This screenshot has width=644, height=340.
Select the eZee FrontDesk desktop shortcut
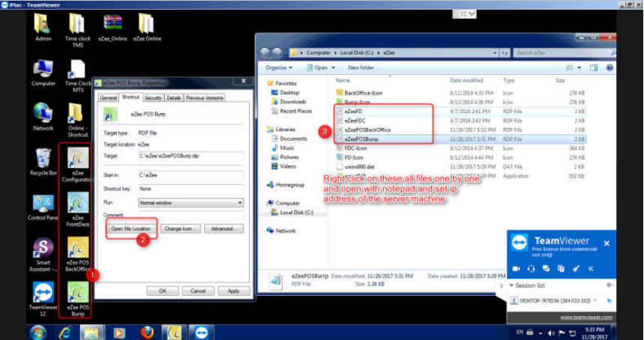tap(78, 210)
